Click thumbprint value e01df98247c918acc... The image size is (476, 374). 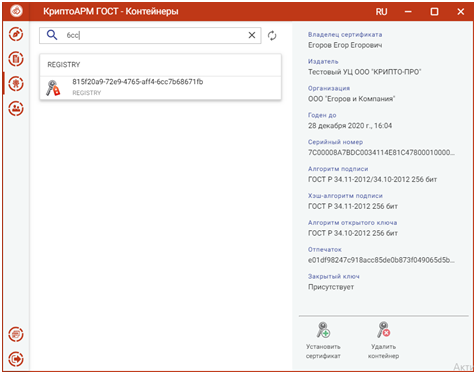[381, 260]
